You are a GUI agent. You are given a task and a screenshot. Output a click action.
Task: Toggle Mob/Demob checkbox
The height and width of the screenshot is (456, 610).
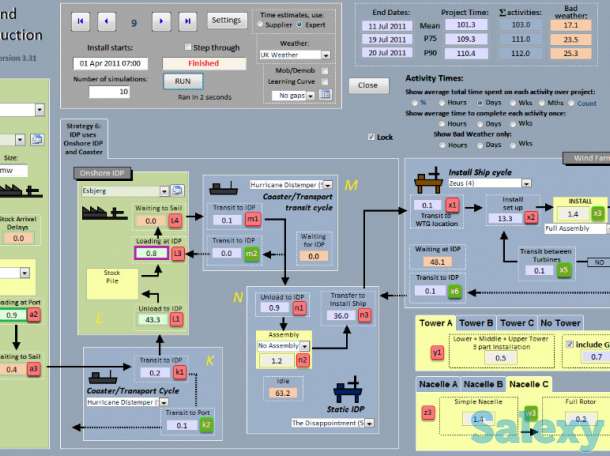pos(324,71)
